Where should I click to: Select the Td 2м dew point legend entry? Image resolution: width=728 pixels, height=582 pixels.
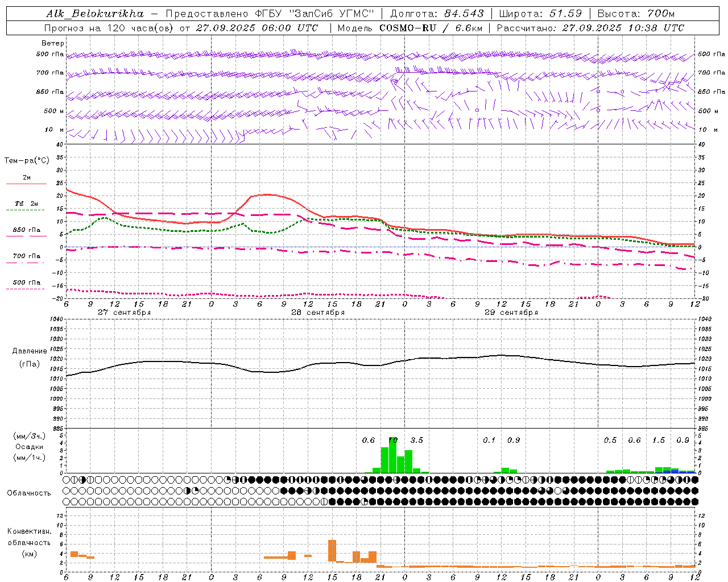[27, 203]
